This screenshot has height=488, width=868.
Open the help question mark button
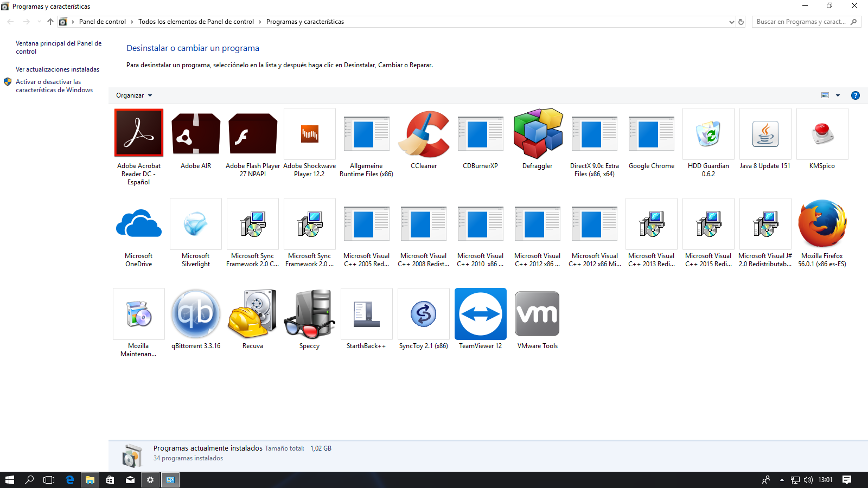856,95
